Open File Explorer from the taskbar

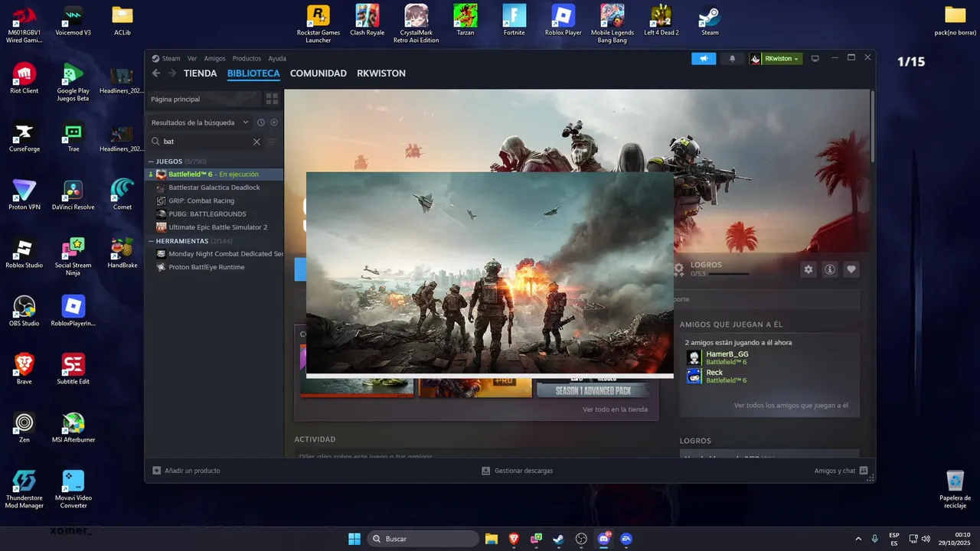(492, 539)
